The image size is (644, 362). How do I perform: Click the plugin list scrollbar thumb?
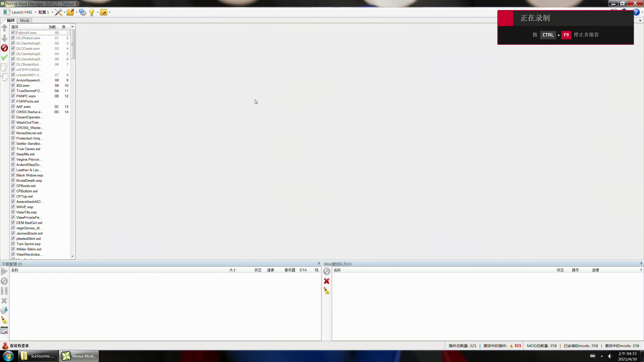72,44
